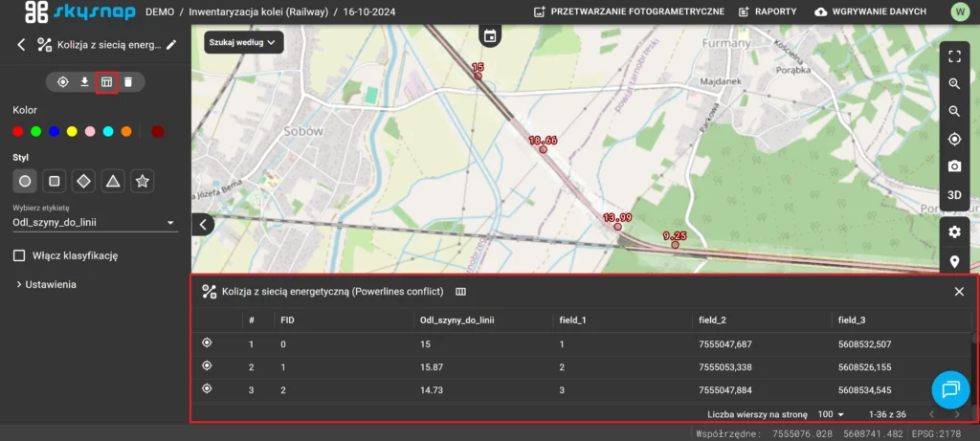The width and height of the screenshot is (980, 441).
Task: Open the Szukaj według dropdown
Action: click(243, 42)
